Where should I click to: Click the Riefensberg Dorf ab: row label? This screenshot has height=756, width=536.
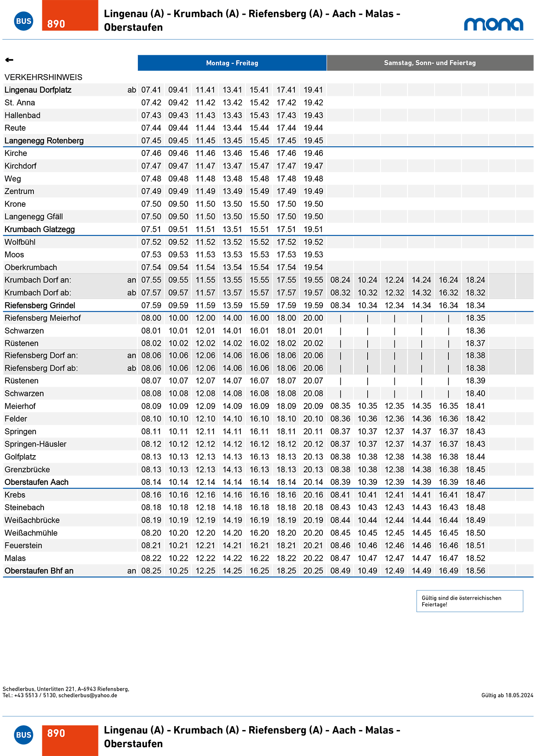41,368
